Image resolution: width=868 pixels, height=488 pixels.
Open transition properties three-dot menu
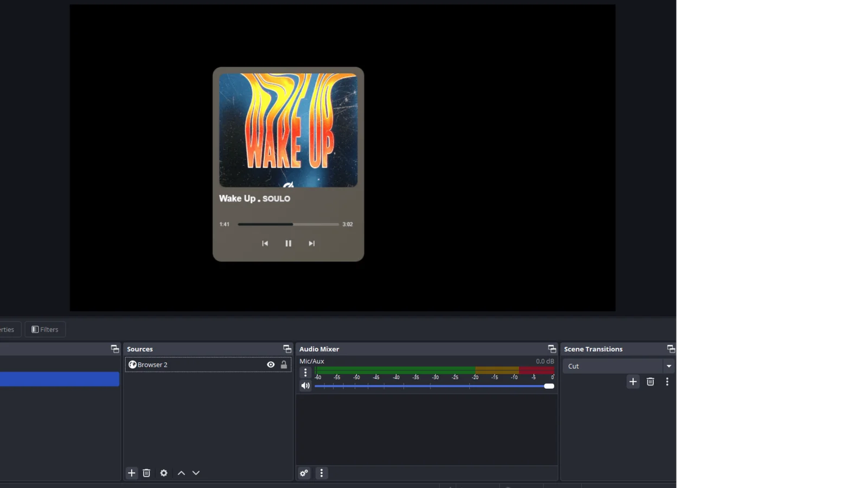pos(667,382)
